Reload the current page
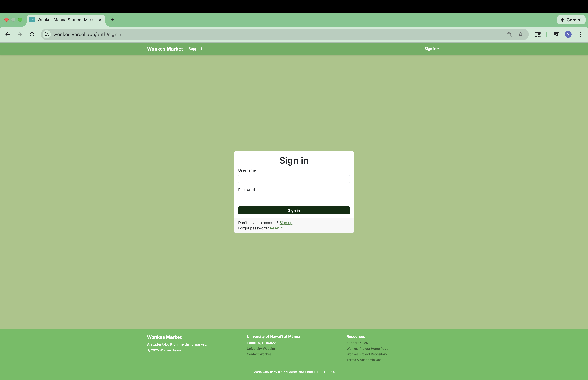Screen dimensions: 588x380 click(x=32, y=34)
